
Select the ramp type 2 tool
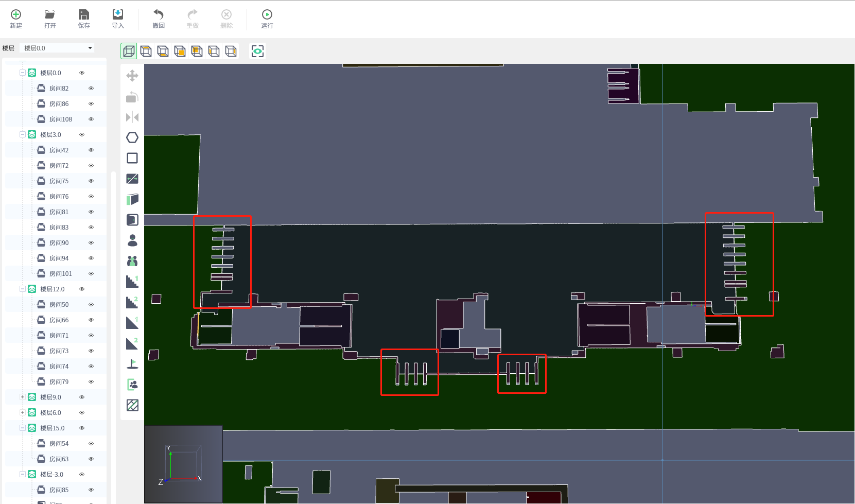[x=132, y=343]
